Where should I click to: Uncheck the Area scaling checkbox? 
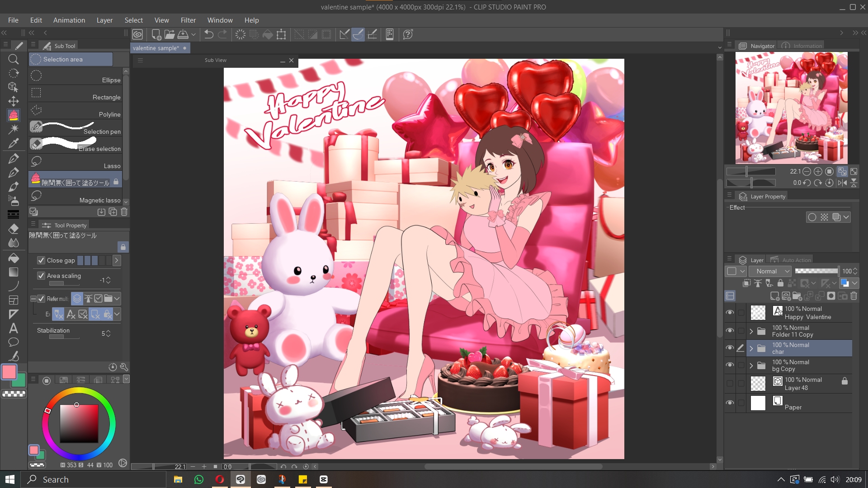coord(41,276)
